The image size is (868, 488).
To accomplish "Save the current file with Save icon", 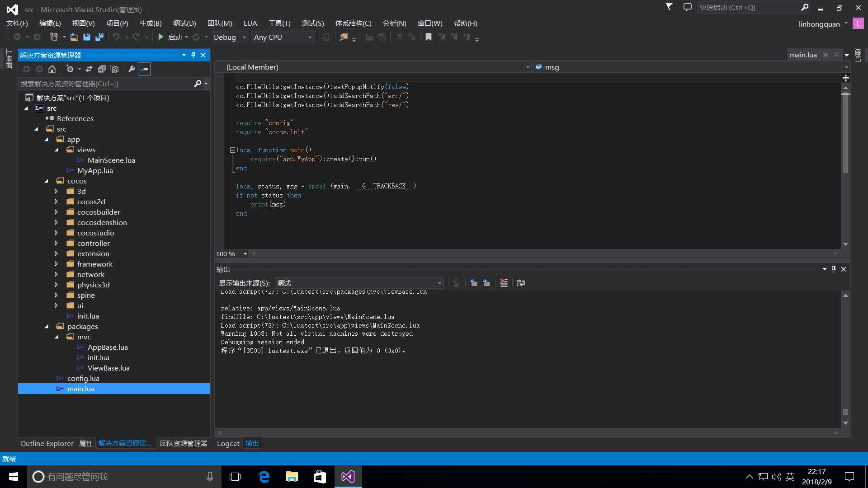I will coord(87,37).
